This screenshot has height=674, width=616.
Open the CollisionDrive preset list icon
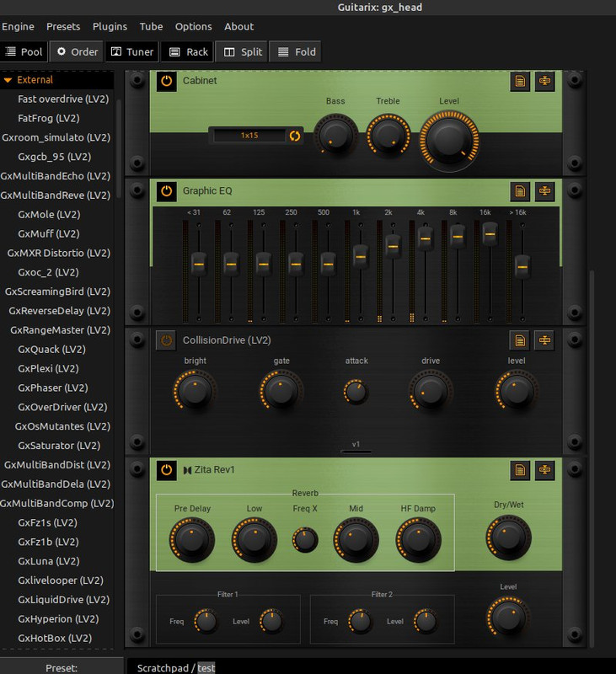tap(520, 340)
